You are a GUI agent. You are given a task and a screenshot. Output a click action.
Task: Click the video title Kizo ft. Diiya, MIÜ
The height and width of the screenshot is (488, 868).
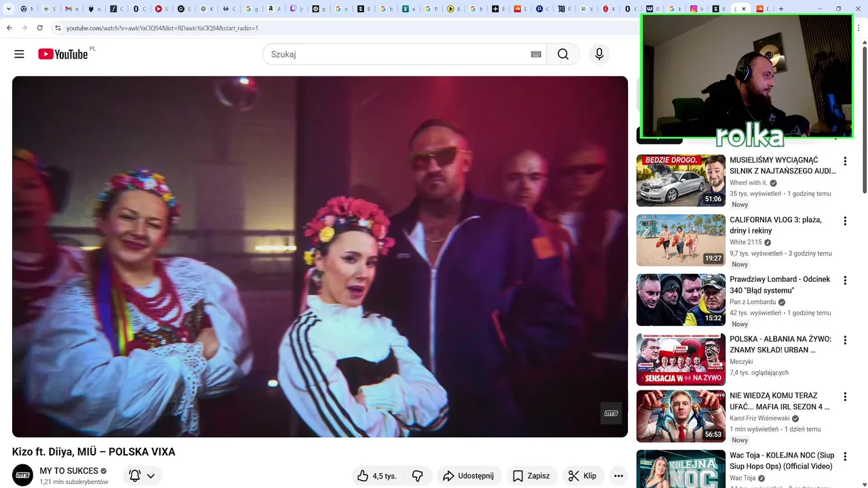pyautogui.click(x=94, y=451)
